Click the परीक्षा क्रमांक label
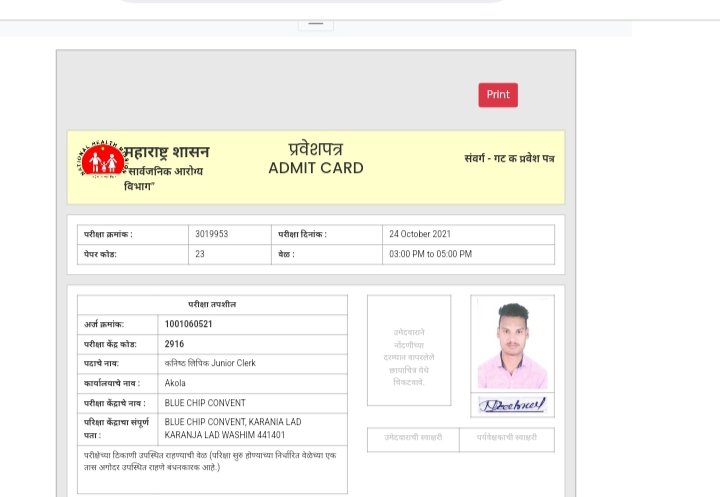Image resolution: width=720 pixels, height=497 pixels. [x=108, y=234]
